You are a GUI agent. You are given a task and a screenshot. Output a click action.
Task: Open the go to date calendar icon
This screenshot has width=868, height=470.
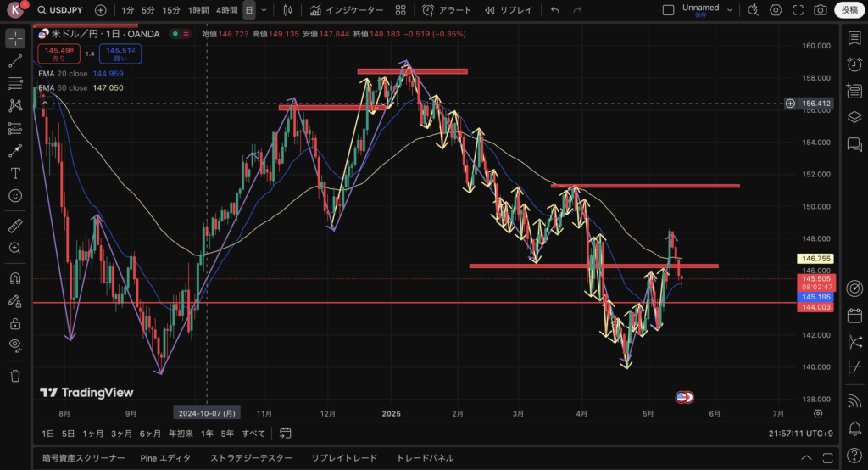click(x=285, y=434)
